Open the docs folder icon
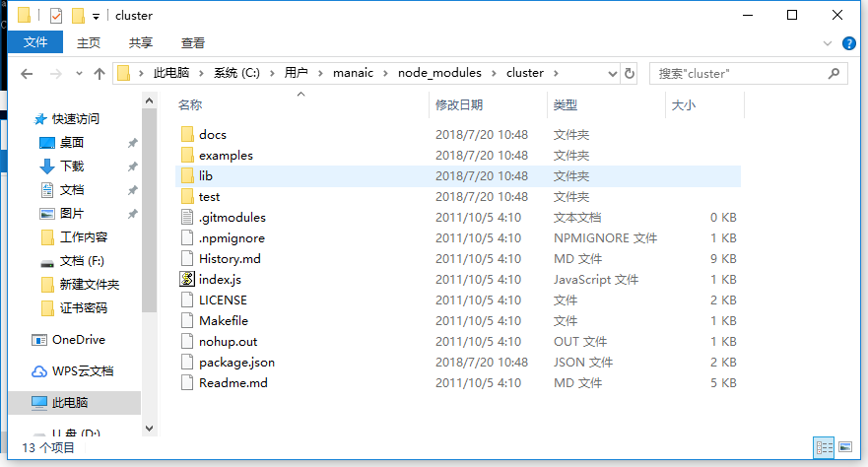Screen dimensions: 868x467 click(187, 134)
